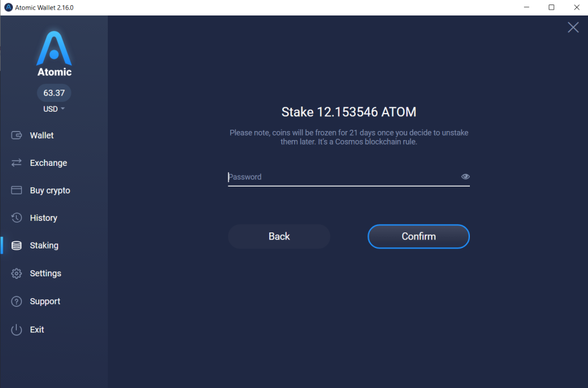Close the stake dialog with the X
The image size is (588, 388).
[x=573, y=27]
